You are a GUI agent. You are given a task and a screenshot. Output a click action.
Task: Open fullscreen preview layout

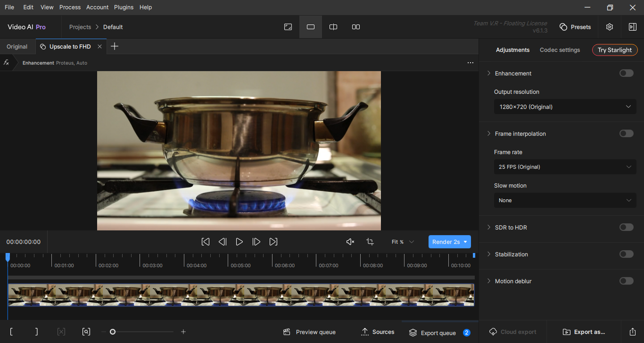pyautogui.click(x=288, y=27)
